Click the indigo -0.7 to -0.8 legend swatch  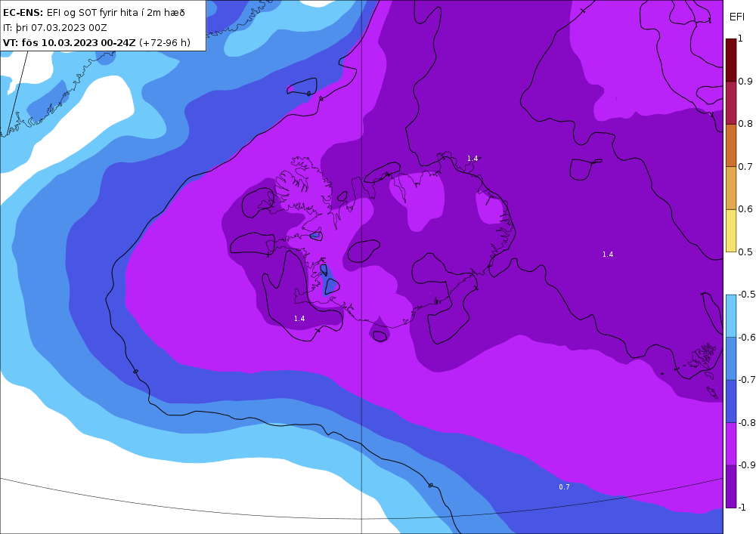[x=731, y=401]
